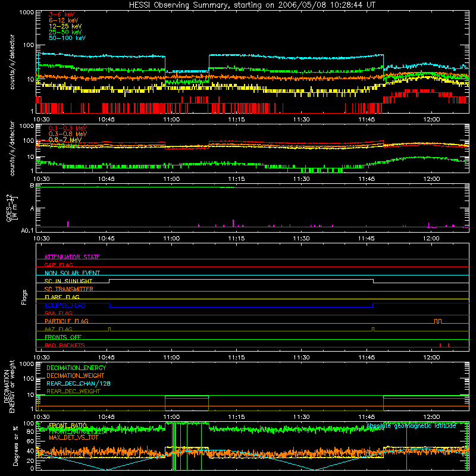Select the NON_SOLAR_EVENT flag label
This screenshot has width=476, height=476.
[x=72, y=273]
